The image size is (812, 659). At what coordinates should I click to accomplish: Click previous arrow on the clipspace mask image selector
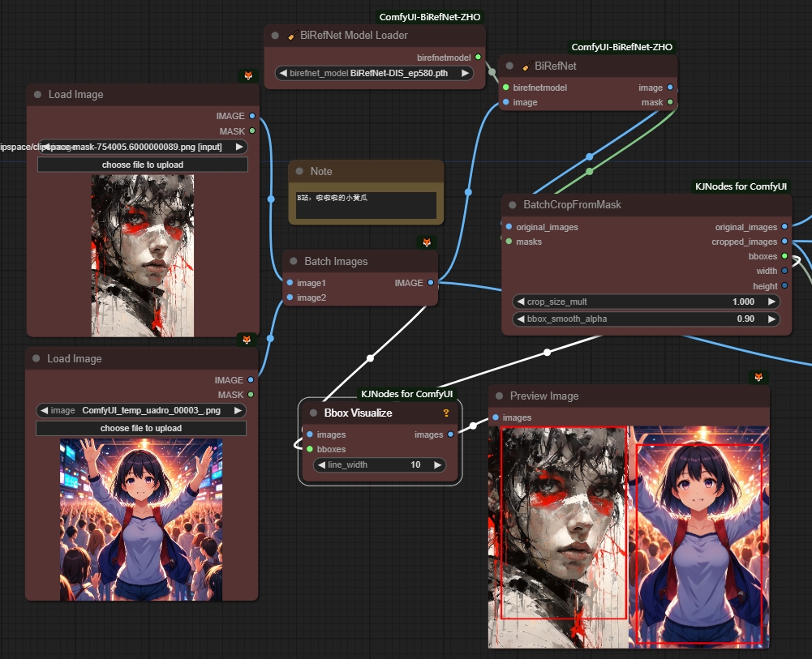46,147
